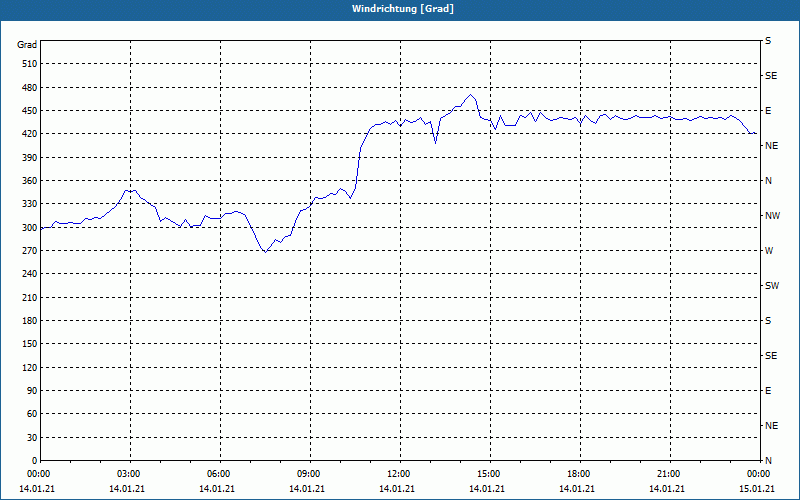
Task: Select the 210 y-axis value
Action: (x=30, y=297)
